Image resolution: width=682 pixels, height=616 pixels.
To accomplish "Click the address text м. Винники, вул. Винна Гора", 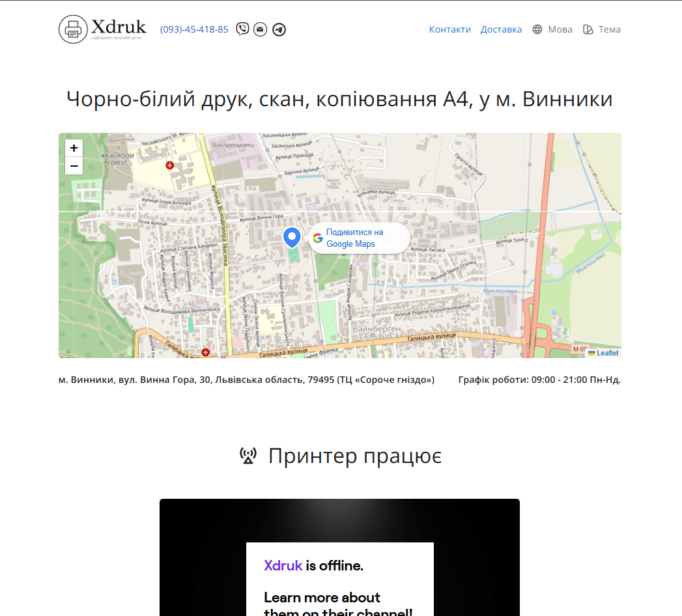I will tap(247, 380).
